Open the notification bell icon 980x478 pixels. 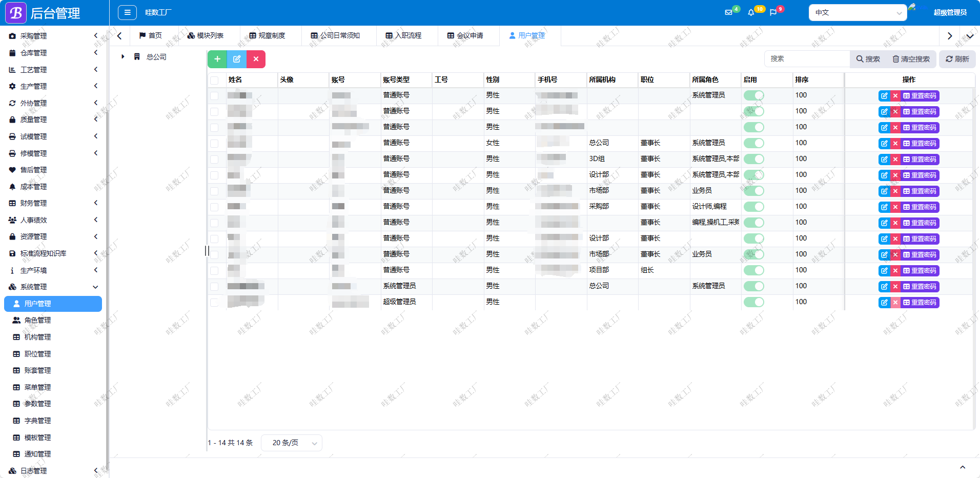tap(751, 12)
